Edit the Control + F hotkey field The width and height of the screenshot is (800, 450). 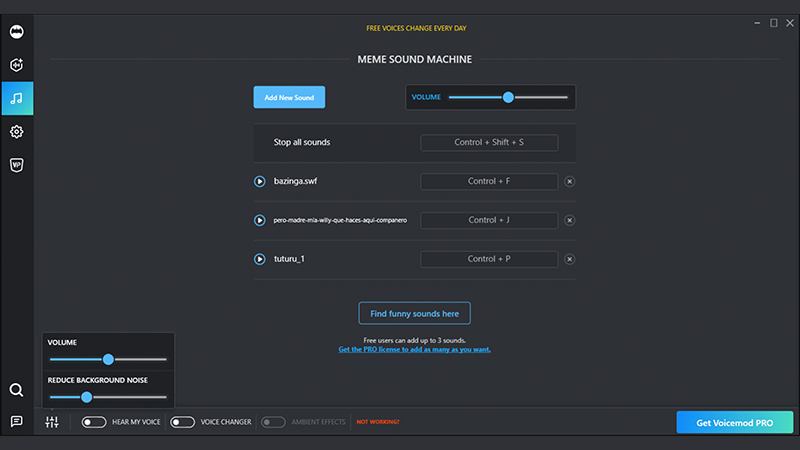pos(489,181)
